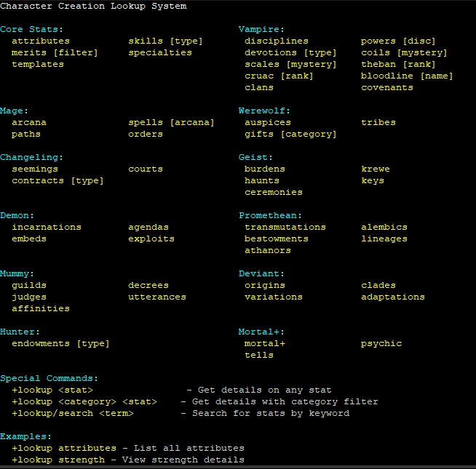Select 'endowments [type]' under Hunter
476x469 pixels.
click(x=60, y=344)
